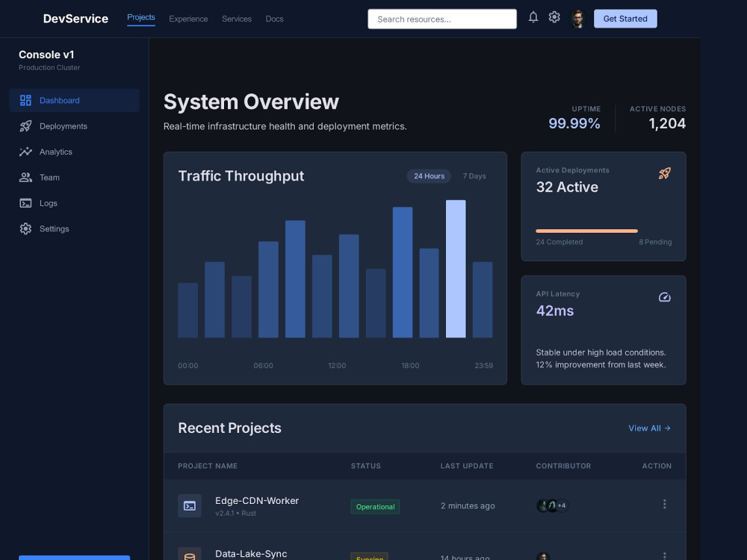Click the highlighted lightest traffic bar
The image size is (747, 560).
click(x=456, y=269)
